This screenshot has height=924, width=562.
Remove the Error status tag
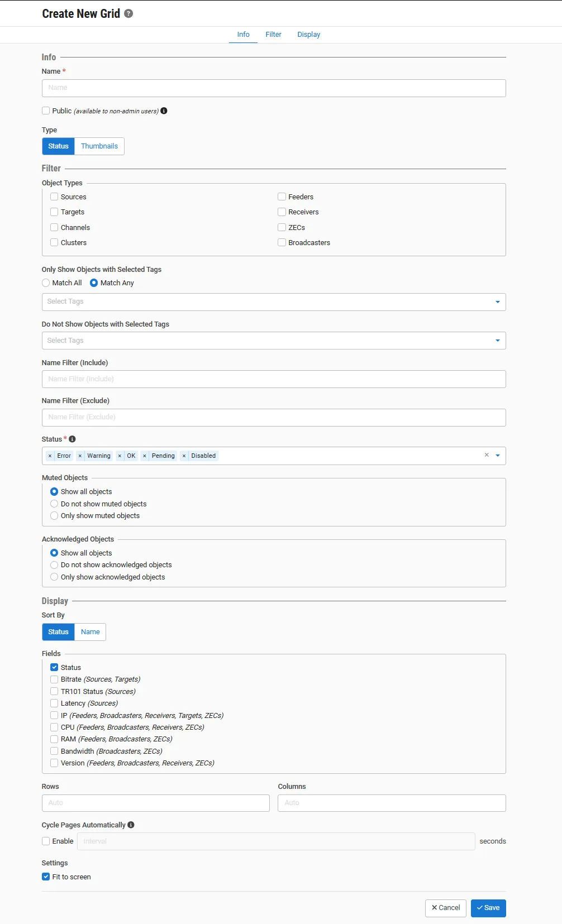pos(50,456)
